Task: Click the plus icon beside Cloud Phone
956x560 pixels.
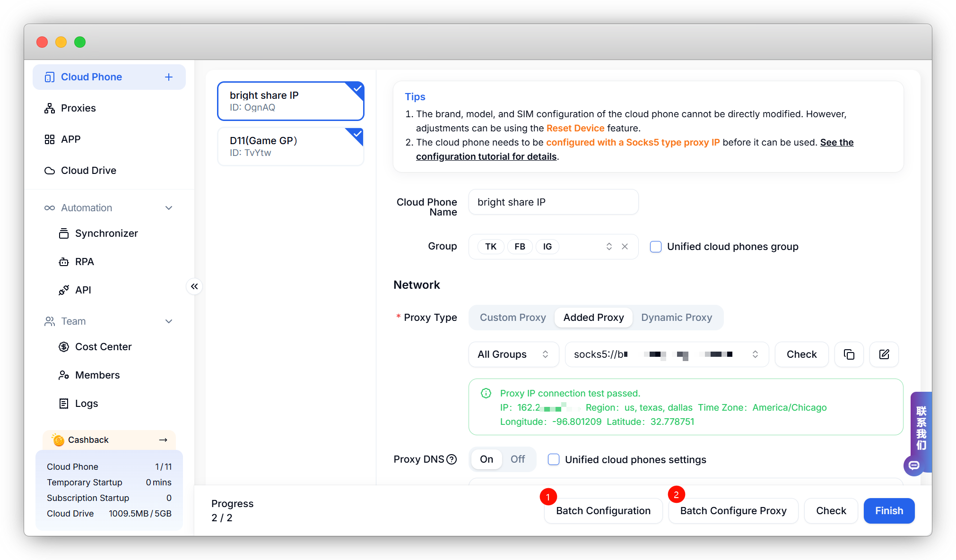Action: [x=169, y=77]
